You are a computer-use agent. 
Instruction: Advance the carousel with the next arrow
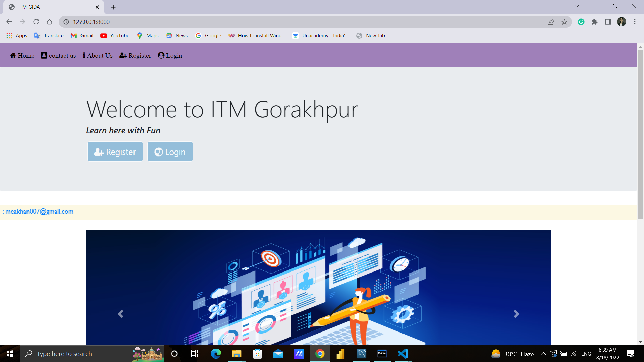516,314
